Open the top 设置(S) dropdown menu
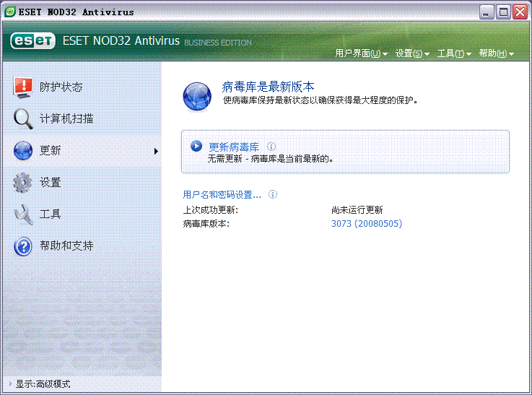The height and width of the screenshot is (395, 532). pyautogui.click(x=412, y=53)
